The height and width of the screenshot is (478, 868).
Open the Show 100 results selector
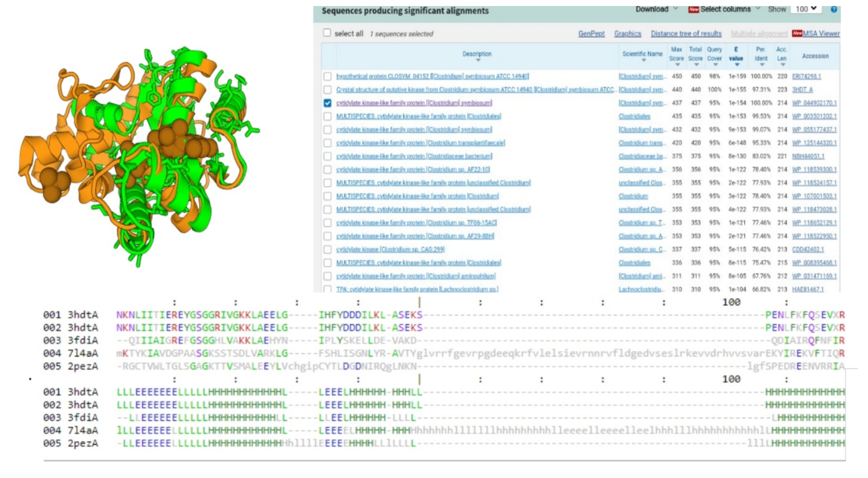point(806,9)
